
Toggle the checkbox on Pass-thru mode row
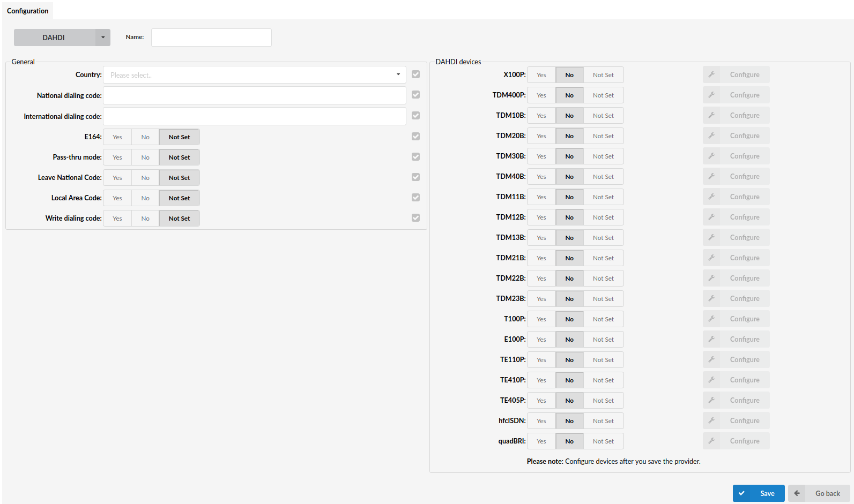tap(415, 157)
